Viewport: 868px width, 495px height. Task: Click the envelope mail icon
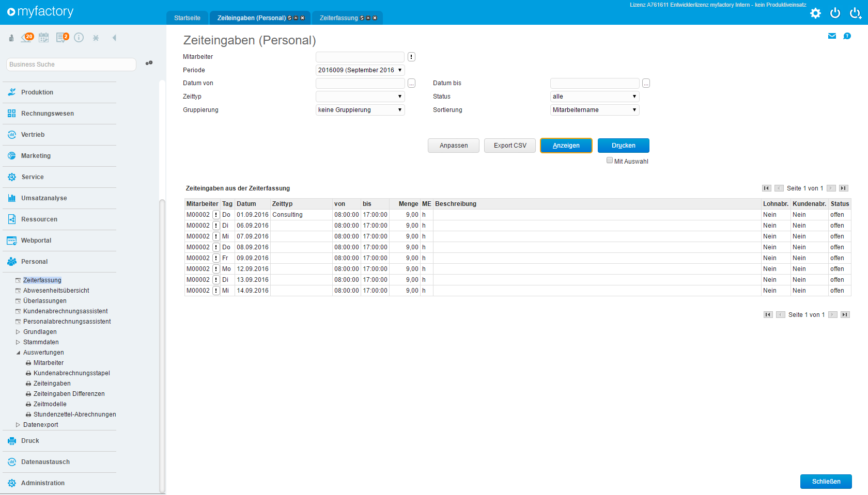tap(832, 36)
